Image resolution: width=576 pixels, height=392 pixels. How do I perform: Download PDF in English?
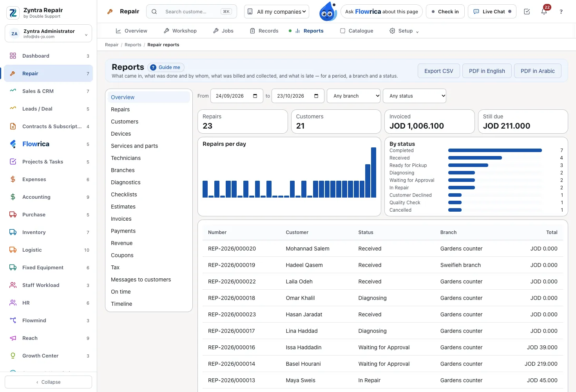point(487,71)
